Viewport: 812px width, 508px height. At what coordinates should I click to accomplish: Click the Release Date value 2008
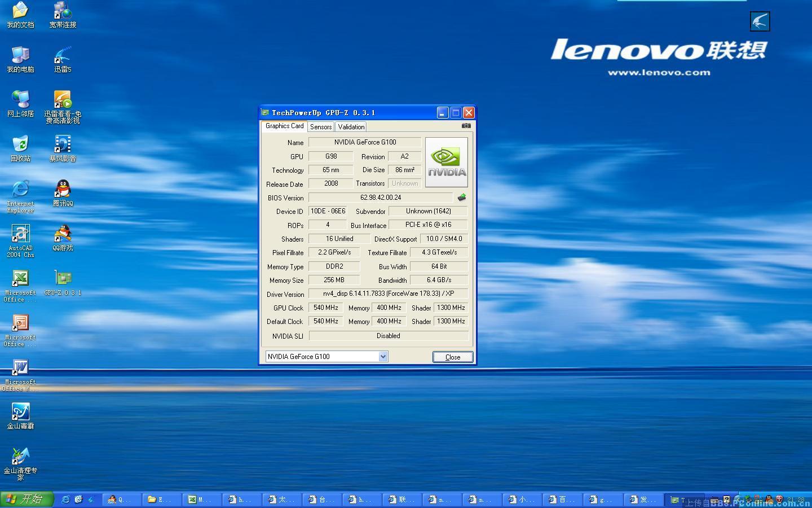coord(331,183)
